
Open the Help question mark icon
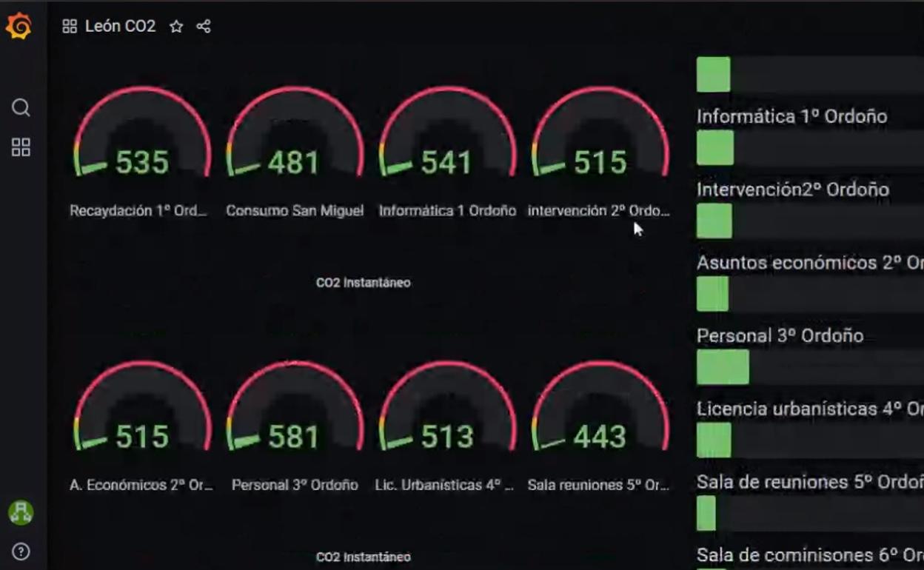click(21, 551)
